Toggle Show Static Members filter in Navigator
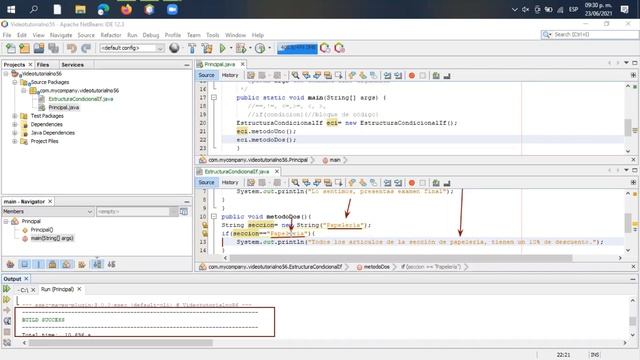This screenshot has height=360, width=640. [39, 264]
